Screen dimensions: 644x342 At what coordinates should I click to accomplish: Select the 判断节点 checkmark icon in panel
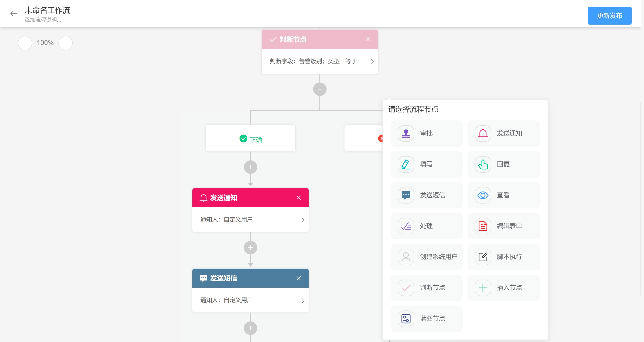tap(406, 288)
